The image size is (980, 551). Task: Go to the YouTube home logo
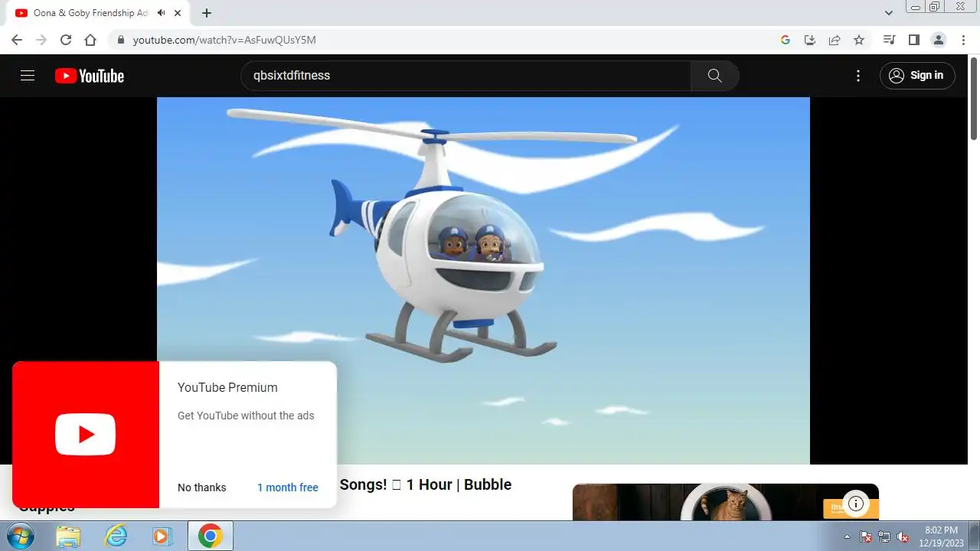pyautogui.click(x=90, y=76)
